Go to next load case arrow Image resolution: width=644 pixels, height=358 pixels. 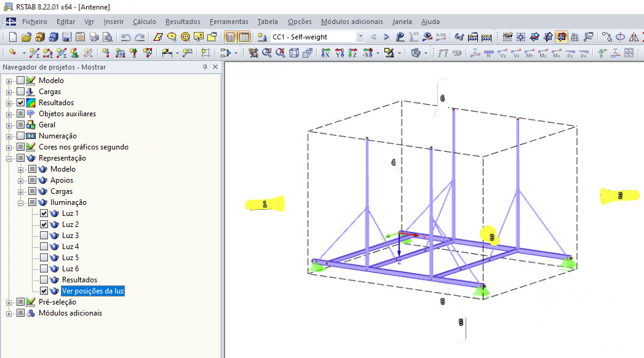386,37
